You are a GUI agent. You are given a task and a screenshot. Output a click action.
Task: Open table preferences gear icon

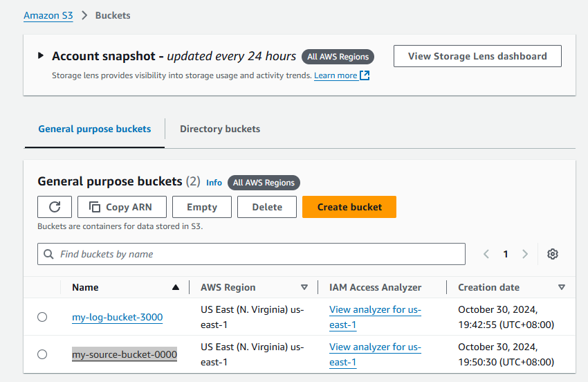click(x=552, y=254)
